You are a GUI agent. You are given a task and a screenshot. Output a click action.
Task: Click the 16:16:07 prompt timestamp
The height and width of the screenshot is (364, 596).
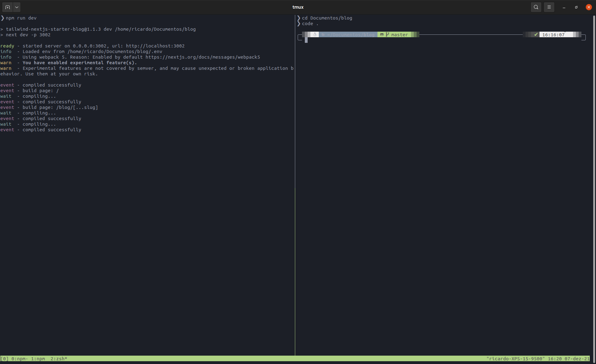pos(553,35)
